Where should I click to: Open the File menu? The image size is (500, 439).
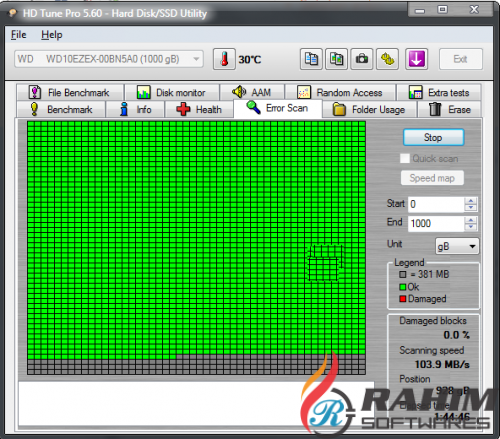coord(18,35)
